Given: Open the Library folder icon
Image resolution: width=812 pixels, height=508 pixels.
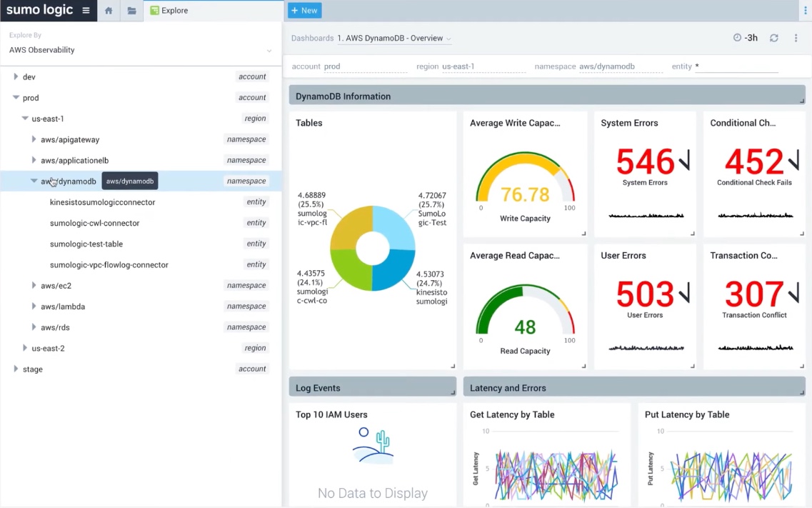Looking at the screenshot, I should (x=131, y=11).
